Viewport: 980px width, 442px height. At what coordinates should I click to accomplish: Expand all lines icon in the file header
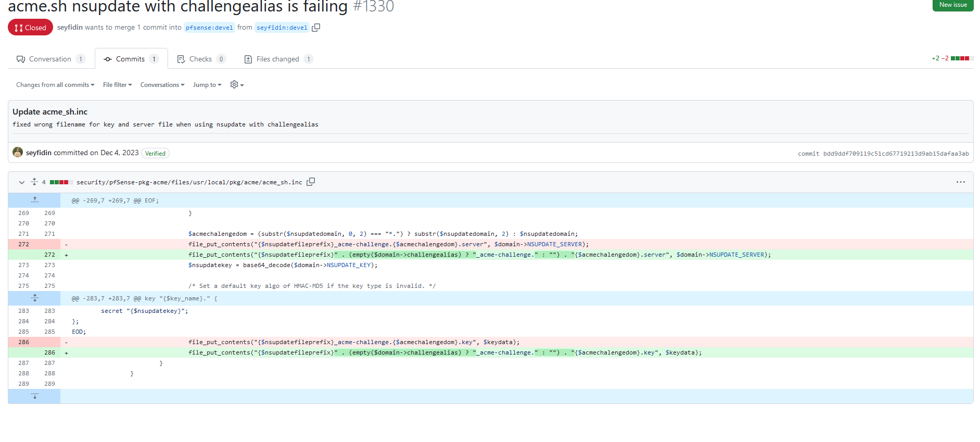34,182
